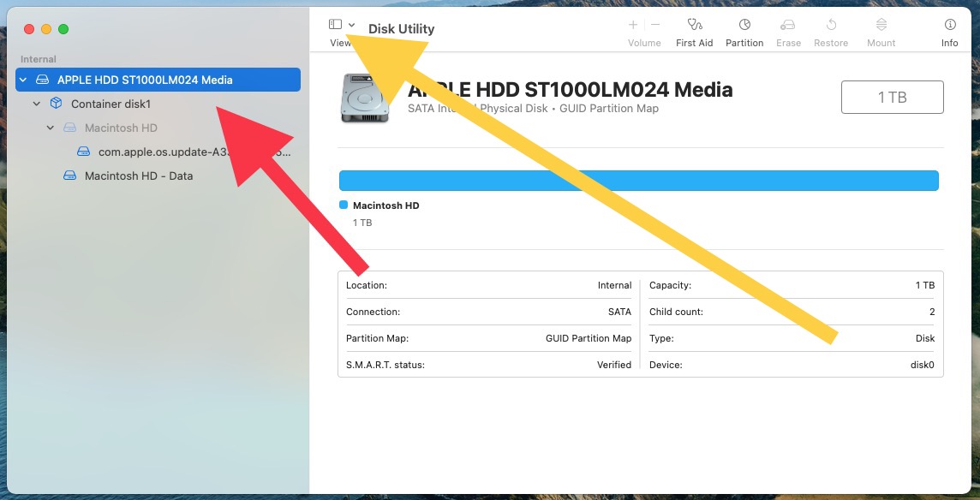Click the Container disk1 cube icon
The height and width of the screenshot is (500, 980).
(57, 103)
